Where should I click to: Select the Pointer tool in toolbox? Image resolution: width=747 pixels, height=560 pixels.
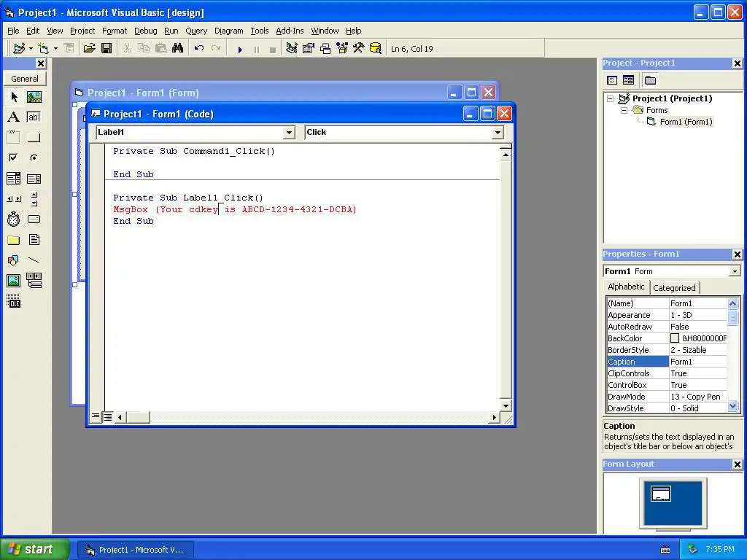(x=14, y=97)
